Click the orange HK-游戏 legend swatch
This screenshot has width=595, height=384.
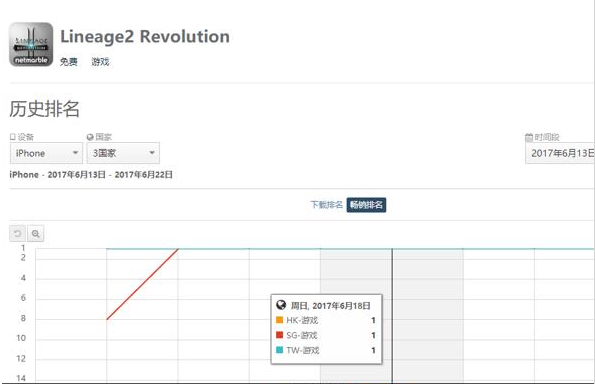[x=280, y=320]
